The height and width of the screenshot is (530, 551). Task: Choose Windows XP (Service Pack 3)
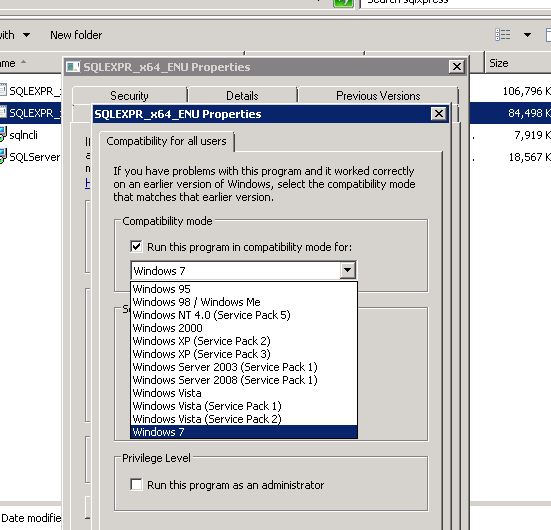coord(244,354)
